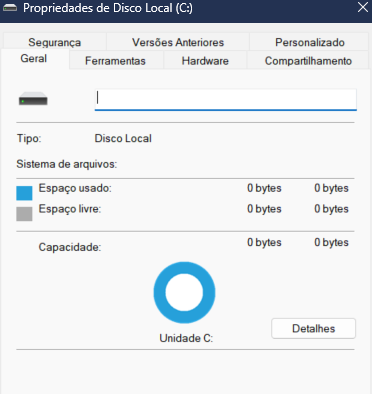The width and height of the screenshot is (372, 394).
Task: Click the 'Disco Local' type value
Action: pyautogui.click(x=123, y=138)
